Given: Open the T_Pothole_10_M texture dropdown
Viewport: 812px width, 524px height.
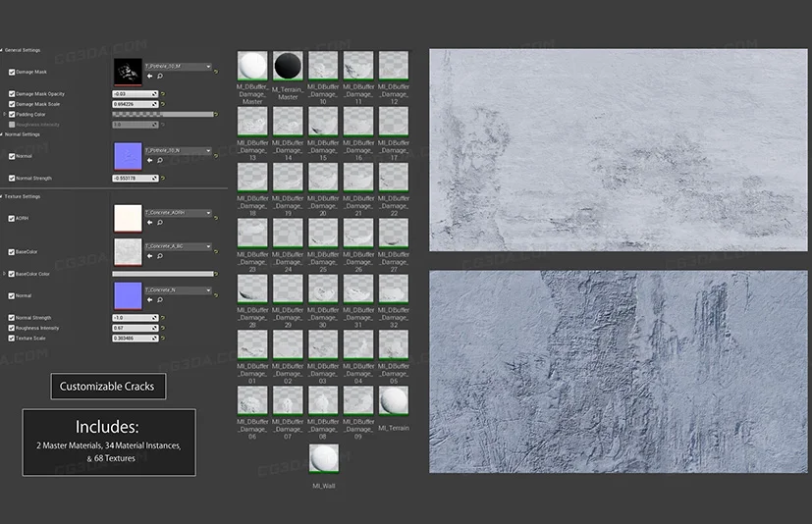Looking at the screenshot, I should (x=178, y=67).
